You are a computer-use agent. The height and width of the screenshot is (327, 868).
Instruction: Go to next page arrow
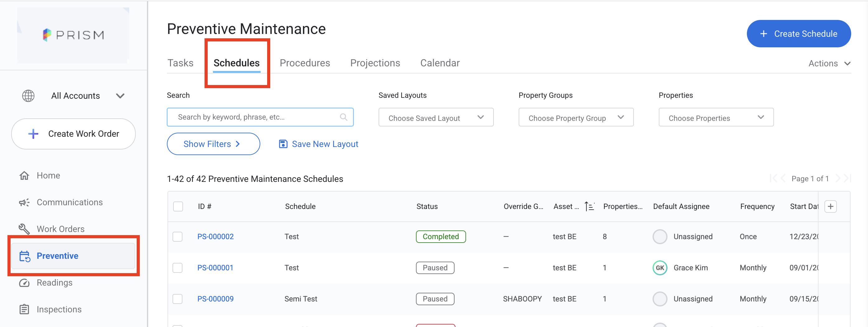838,178
